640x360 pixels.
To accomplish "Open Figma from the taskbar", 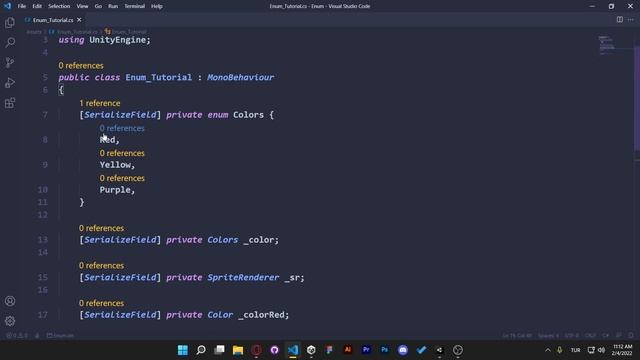I will 329,350.
